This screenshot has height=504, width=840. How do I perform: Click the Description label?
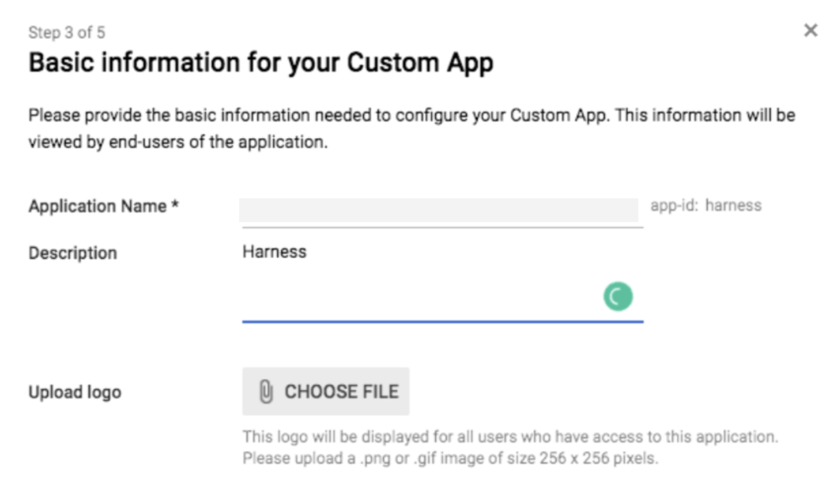73,253
